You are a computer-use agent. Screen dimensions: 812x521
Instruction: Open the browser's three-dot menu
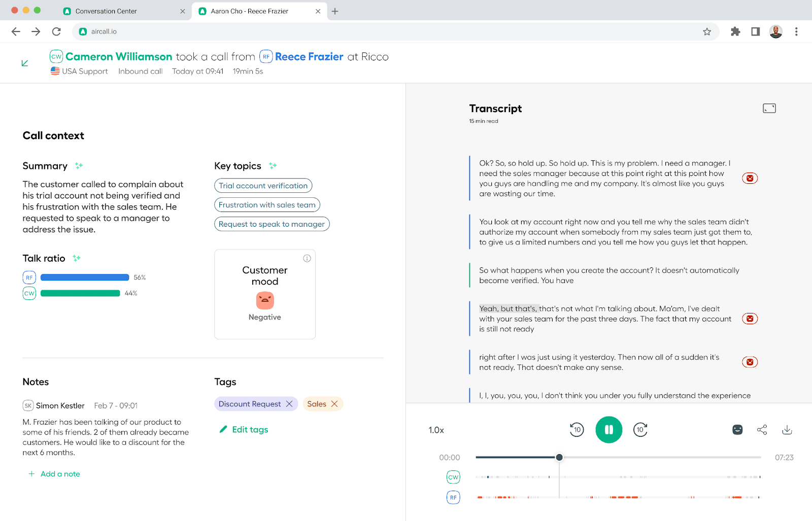(796, 31)
